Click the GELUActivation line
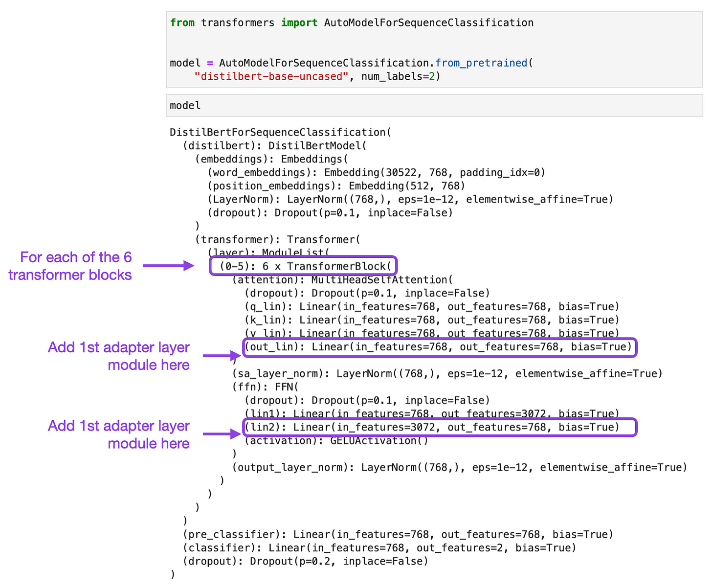The width and height of the screenshot is (712, 588). coord(331,440)
